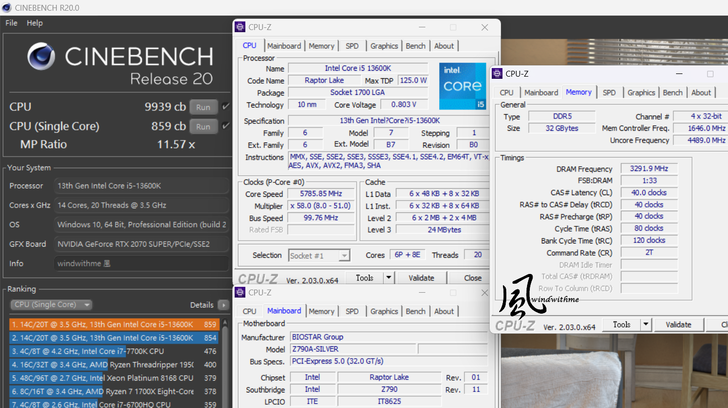Click CPU-Z icon in mainboard window title bar

[x=241, y=292]
